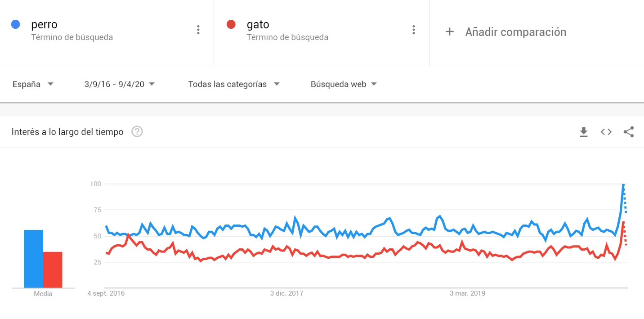Open the embed code icon
644x319 pixels.
pyautogui.click(x=606, y=132)
